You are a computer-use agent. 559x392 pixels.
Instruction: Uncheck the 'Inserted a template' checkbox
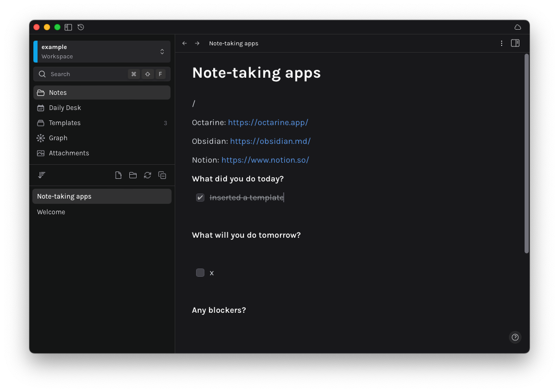coord(200,198)
